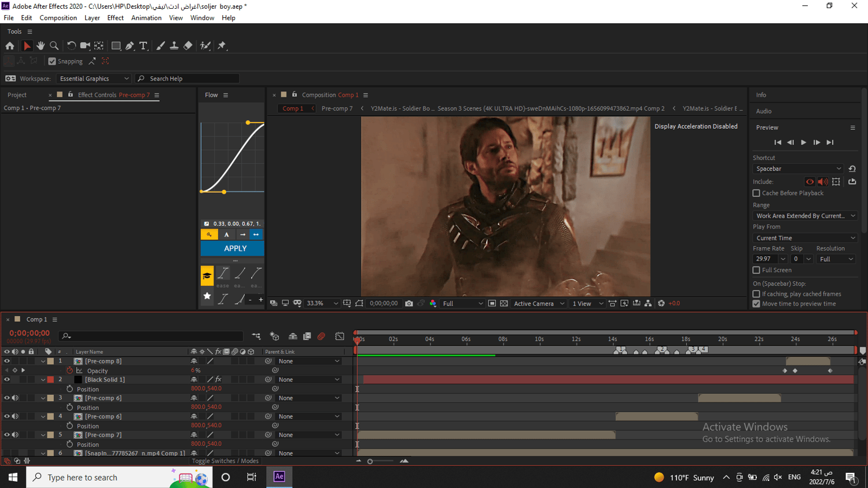
Task: Enable Cache Before Playback checkbox
Action: pos(756,193)
